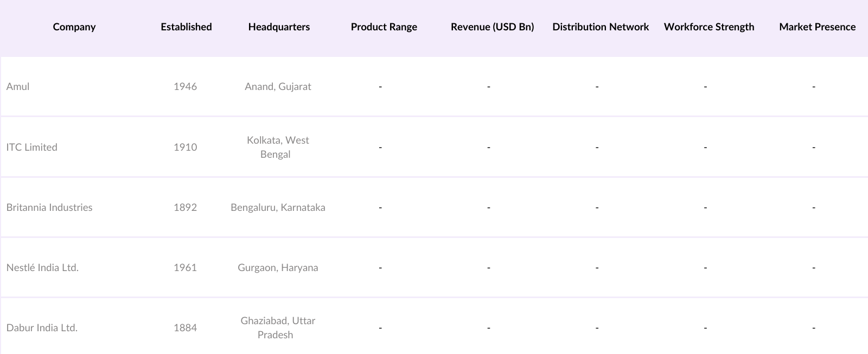Screen dimensions: 868x354
Task: Select the Established column header
Action: [186, 27]
